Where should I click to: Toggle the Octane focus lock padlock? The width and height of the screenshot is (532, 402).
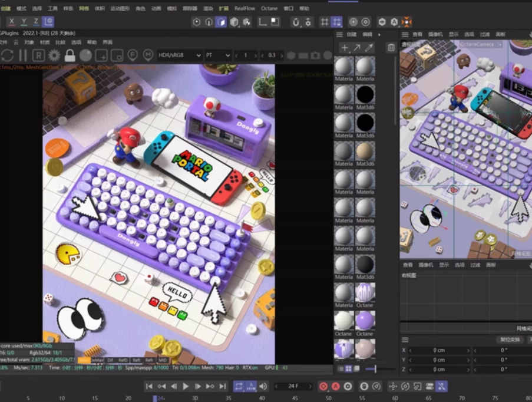tap(70, 55)
